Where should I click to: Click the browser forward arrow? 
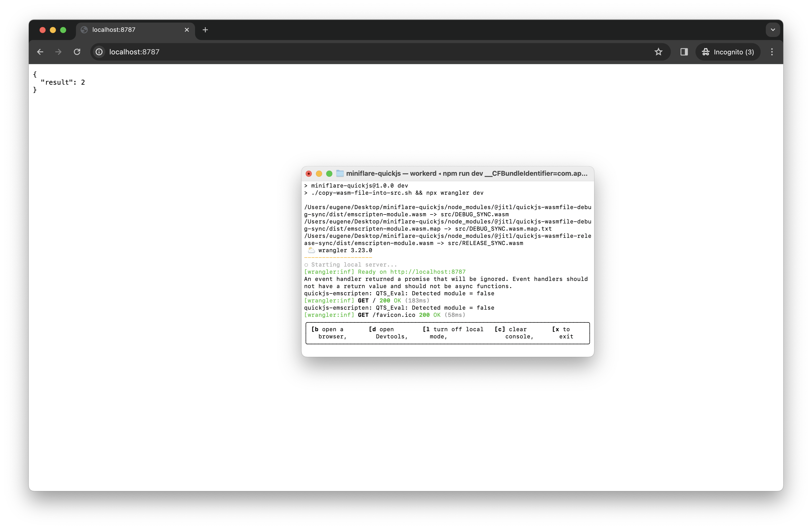coord(58,52)
